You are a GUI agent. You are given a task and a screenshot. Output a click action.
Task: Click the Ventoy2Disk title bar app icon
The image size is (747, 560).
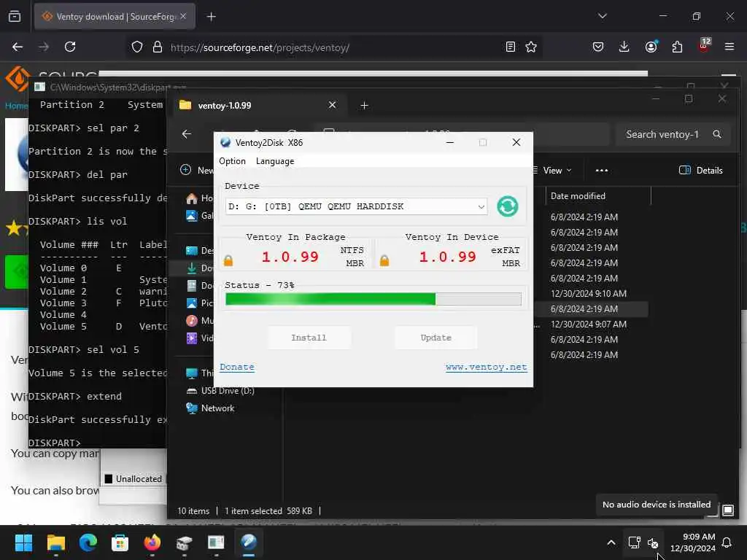click(x=225, y=142)
